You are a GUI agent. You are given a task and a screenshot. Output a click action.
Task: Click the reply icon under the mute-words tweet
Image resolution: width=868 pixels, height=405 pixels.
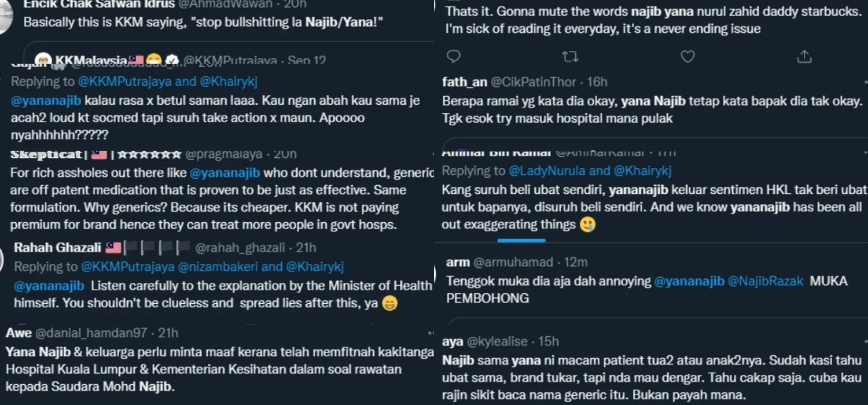[454, 56]
